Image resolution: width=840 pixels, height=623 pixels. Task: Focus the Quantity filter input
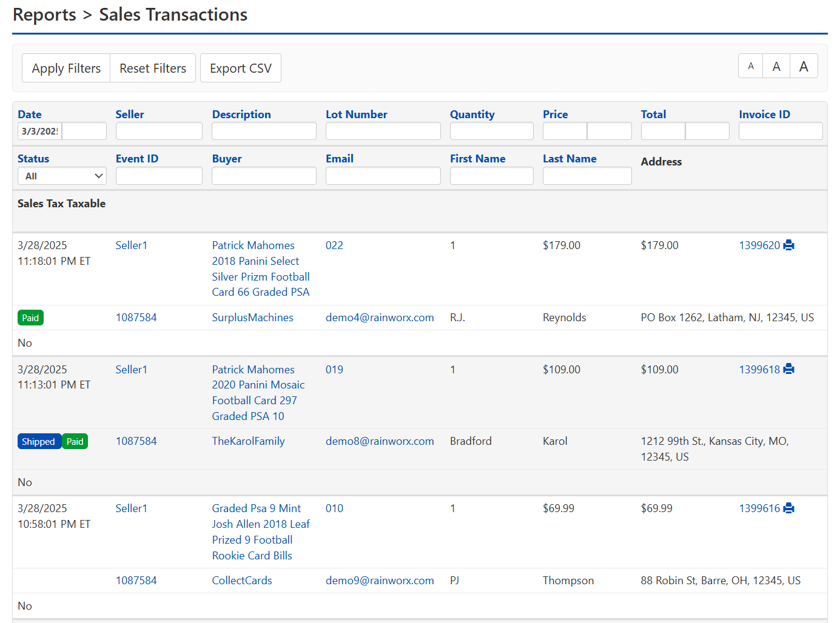point(492,131)
